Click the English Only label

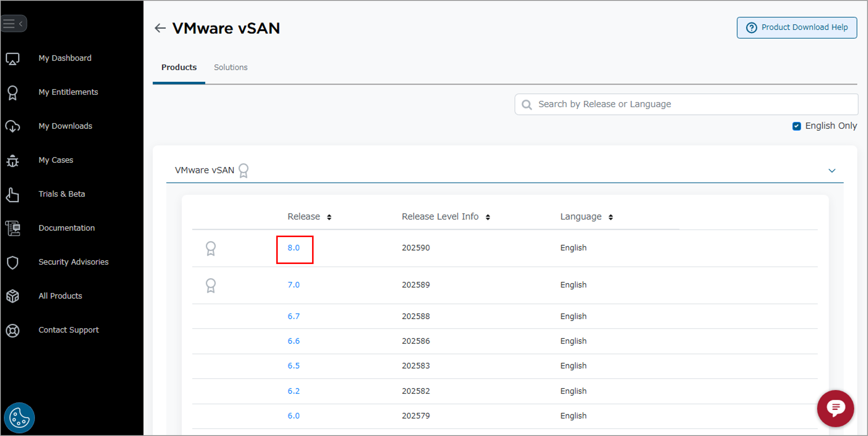pyautogui.click(x=831, y=126)
